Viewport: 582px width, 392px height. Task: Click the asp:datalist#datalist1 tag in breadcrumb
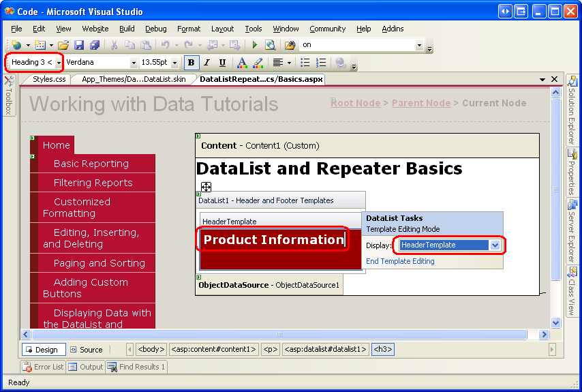tap(326, 350)
